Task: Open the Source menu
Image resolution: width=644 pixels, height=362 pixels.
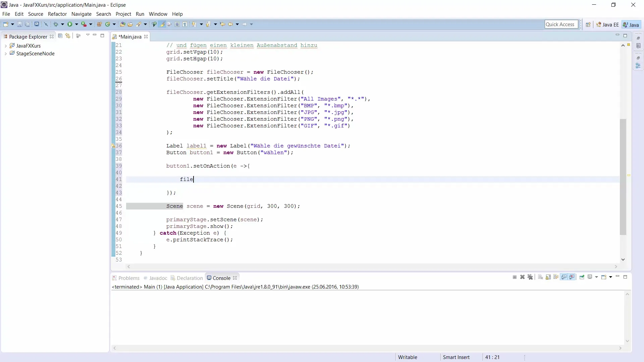Action: point(36,14)
